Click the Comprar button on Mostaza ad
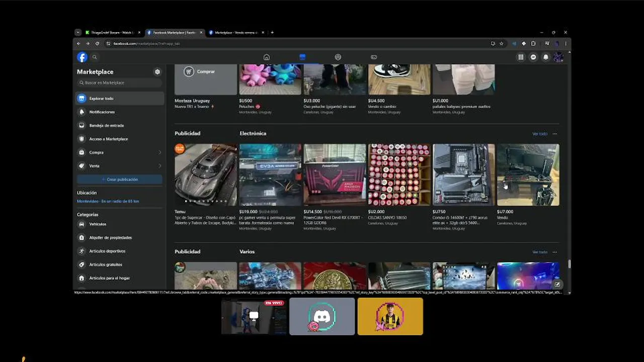Screen dimensions: 644x362 point(200,72)
